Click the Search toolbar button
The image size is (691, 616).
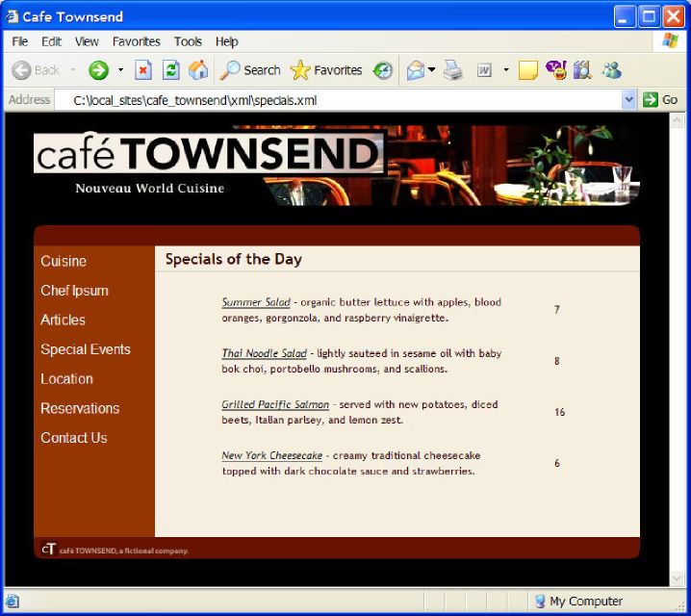pyautogui.click(x=250, y=70)
